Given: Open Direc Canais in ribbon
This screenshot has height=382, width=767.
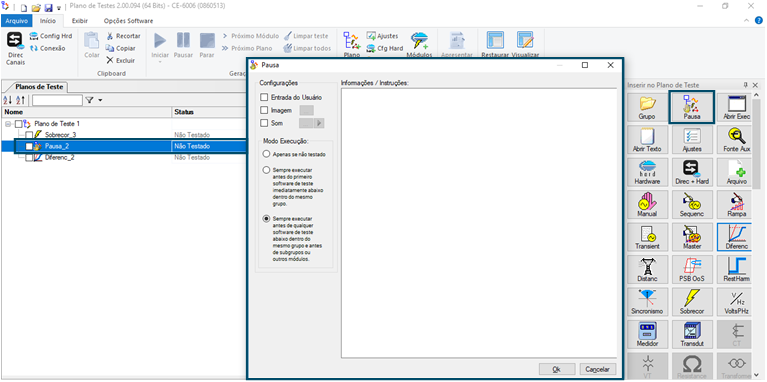Looking at the screenshot, I should point(15,48).
